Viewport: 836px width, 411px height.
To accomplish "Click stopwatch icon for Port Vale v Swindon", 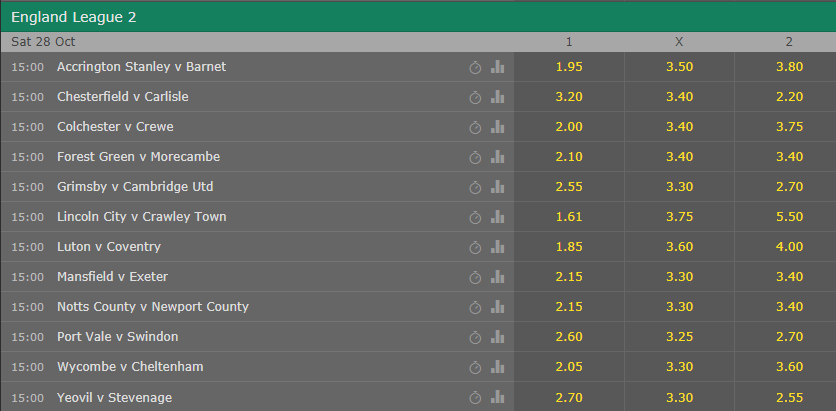I will coord(475,337).
